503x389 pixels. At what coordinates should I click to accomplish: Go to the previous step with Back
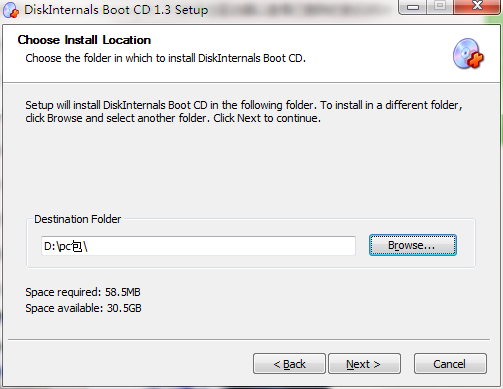tap(289, 364)
